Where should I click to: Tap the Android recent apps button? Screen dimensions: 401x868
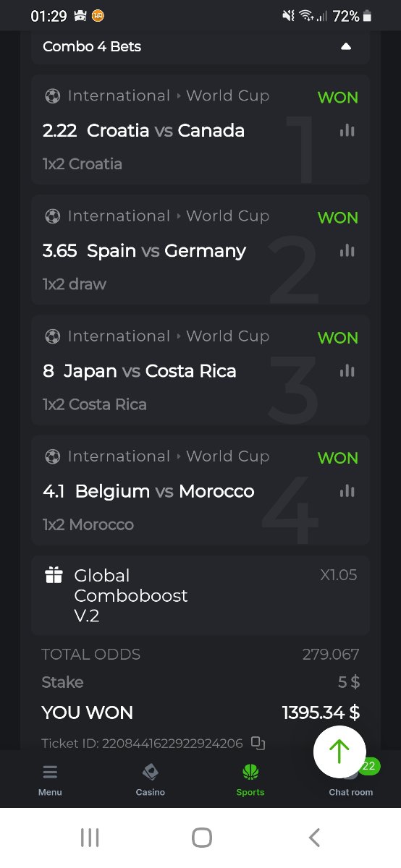click(x=90, y=838)
